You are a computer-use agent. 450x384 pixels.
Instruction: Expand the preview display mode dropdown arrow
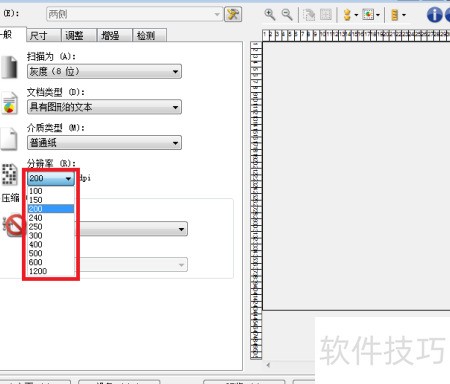(378, 15)
